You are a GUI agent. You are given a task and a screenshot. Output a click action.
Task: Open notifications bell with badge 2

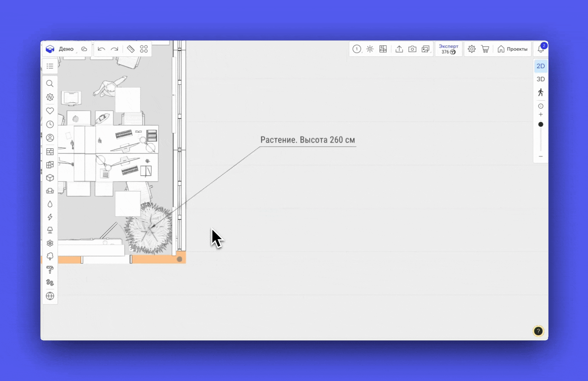[541, 49]
